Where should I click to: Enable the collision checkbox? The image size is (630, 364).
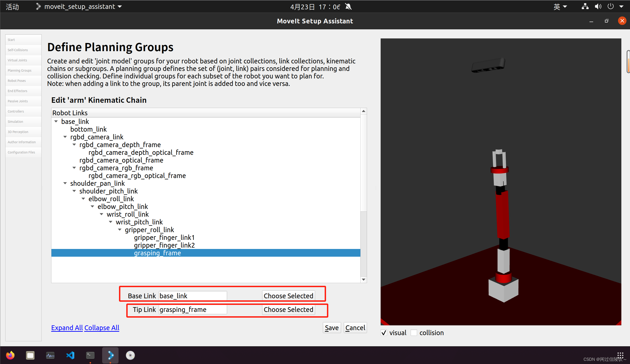[414, 333]
